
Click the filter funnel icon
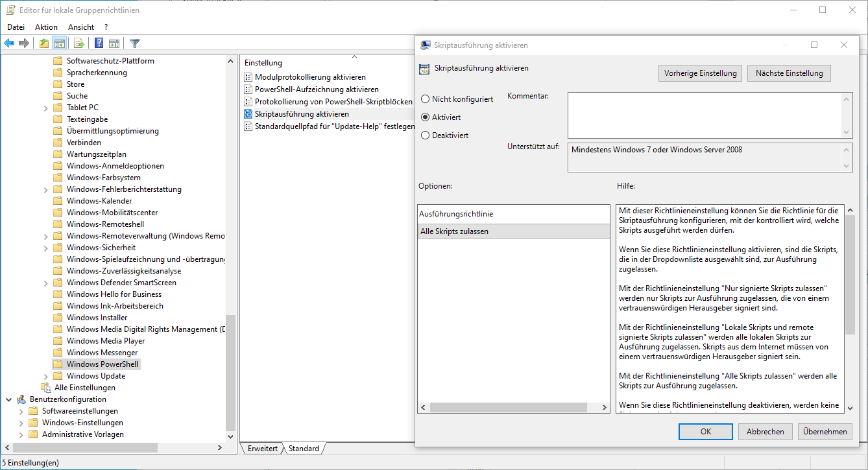[134, 43]
